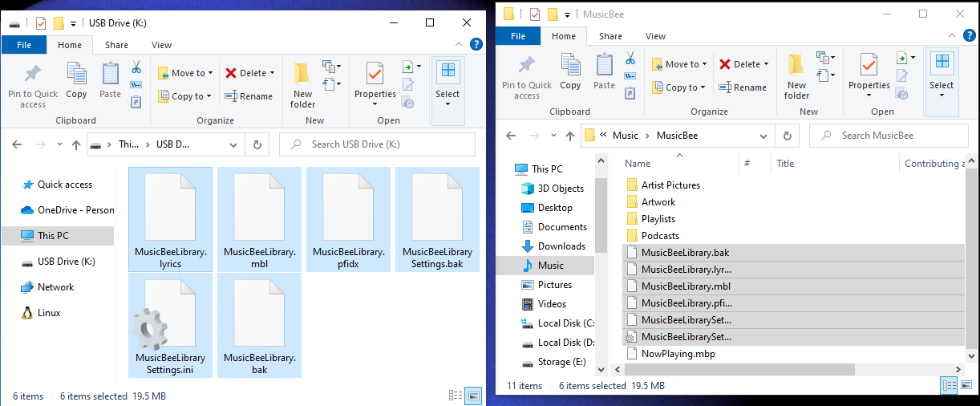Click New folder in USB Drive window ribbon
The height and width of the screenshot is (406, 980).
click(x=302, y=85)
